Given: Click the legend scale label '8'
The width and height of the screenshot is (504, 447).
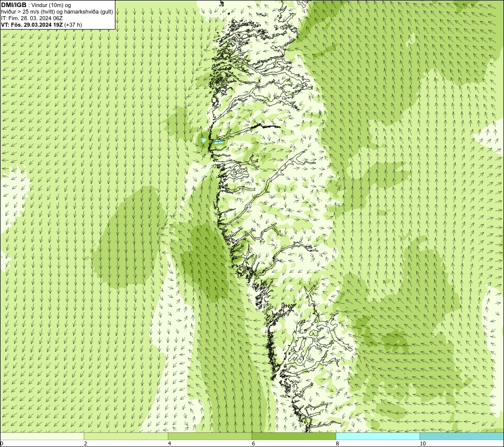Looking at the screenshot, I should (337, 444).
